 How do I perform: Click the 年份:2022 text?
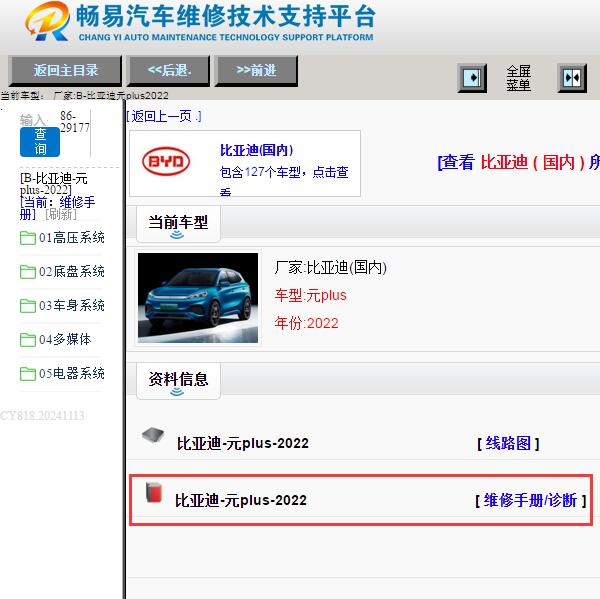306,323
